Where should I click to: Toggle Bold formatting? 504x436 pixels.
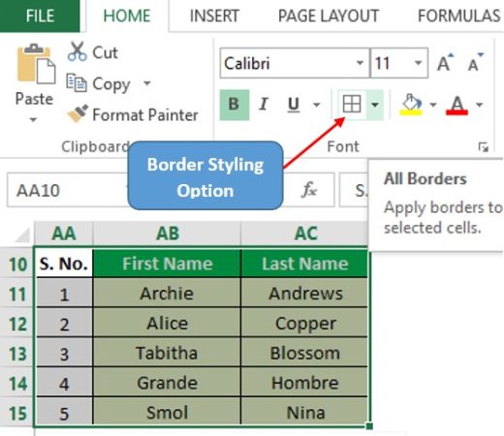coord(235,105)
